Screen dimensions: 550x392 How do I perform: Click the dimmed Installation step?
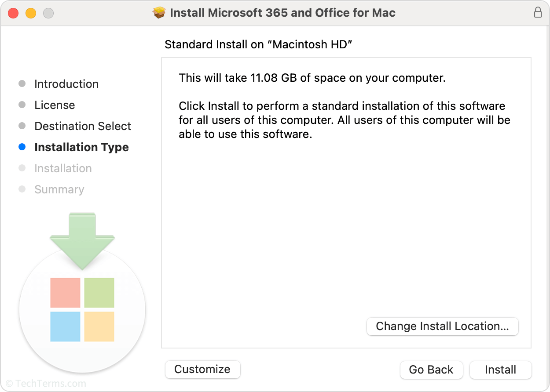pyautogui.click(x=63, y=168)
